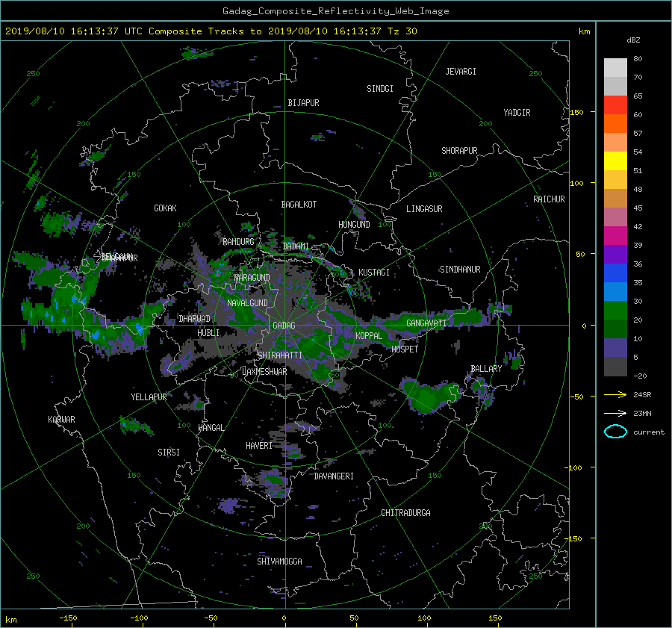672x628 pixels.
Task: Click the KARWAR city label
Action: 61,420
